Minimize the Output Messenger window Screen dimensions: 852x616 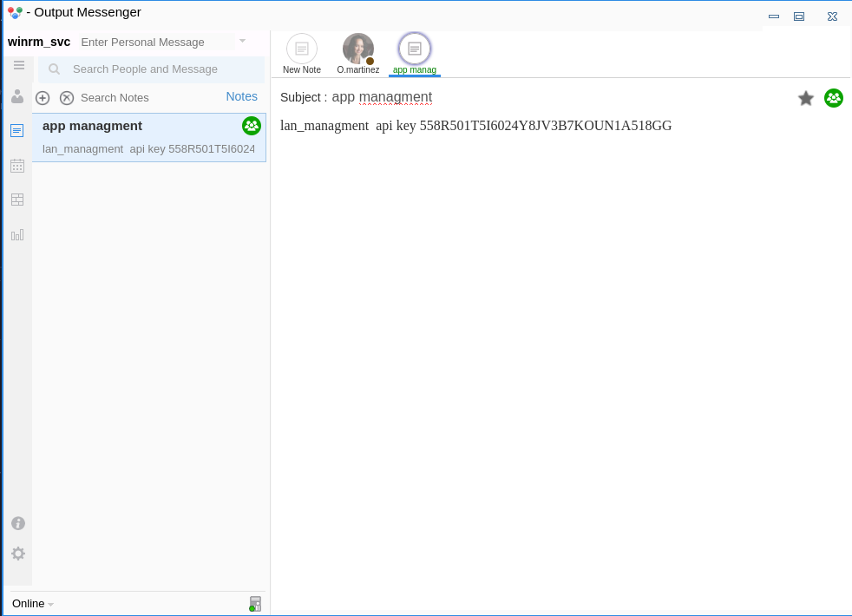(774, 16)
